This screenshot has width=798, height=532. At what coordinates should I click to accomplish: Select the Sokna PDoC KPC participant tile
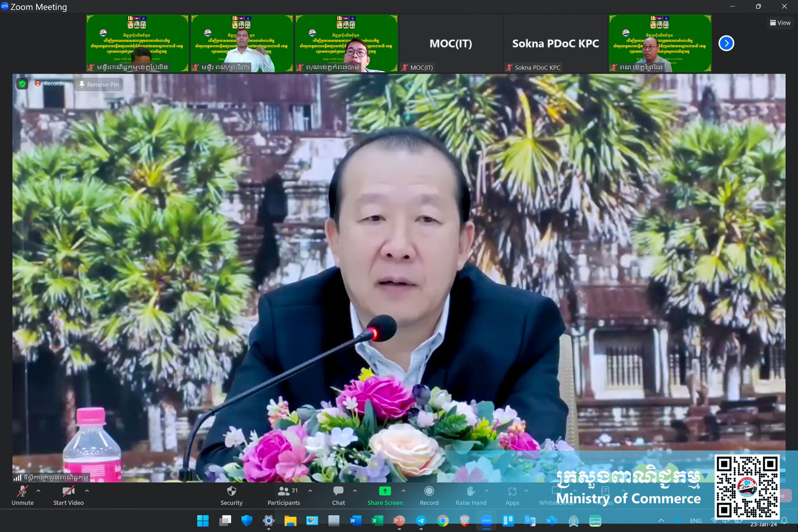click(x=555, y=43)
